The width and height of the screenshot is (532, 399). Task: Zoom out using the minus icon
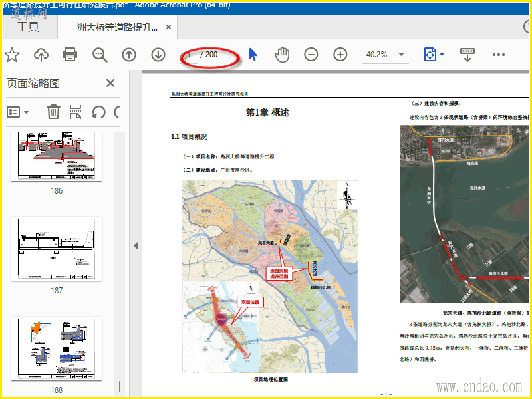[311, 55]
